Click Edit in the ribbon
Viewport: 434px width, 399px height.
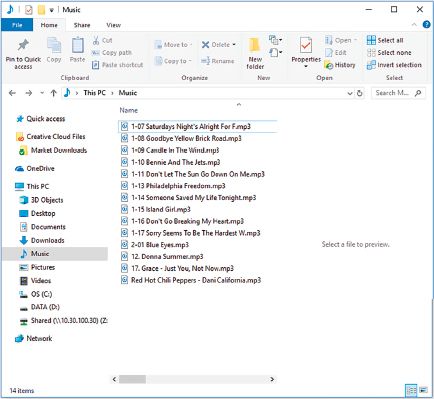tap(336, 53)
